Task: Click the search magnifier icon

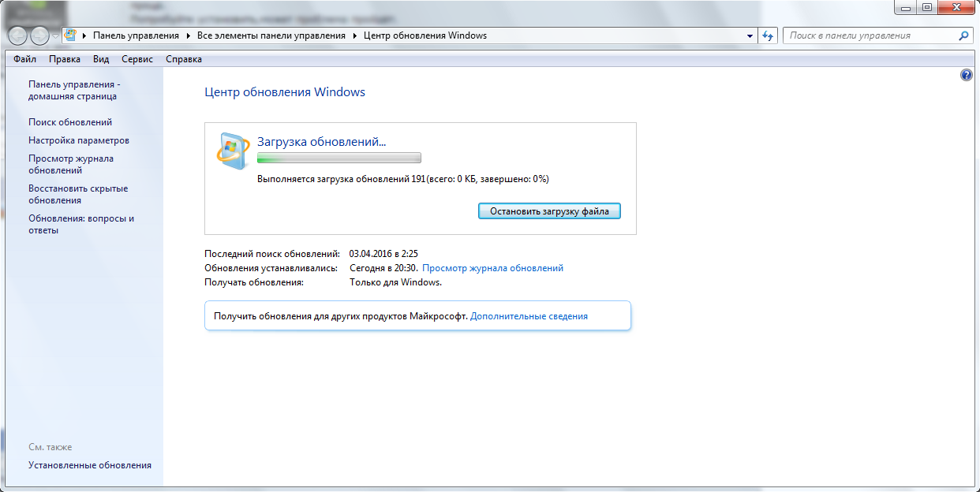Action: coord(963,35)
